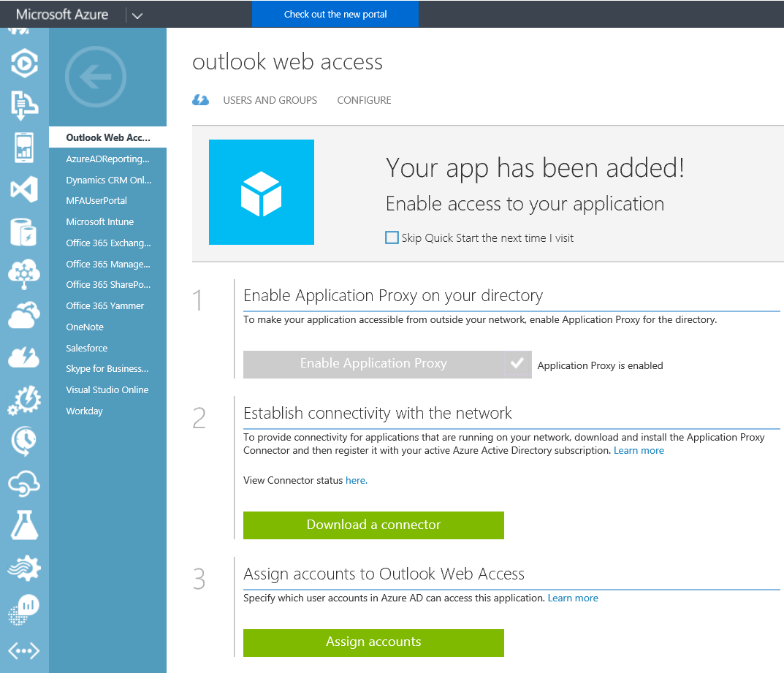Click the checkmark beside Enable Application Proxy
This screenshot has height=673, width=784.
(x=517, y=363)
